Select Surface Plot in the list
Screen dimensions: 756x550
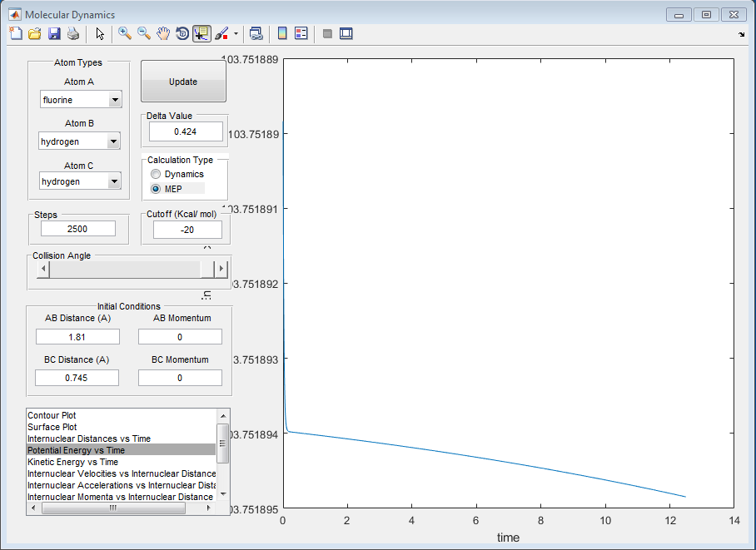(x=121, y=427)
